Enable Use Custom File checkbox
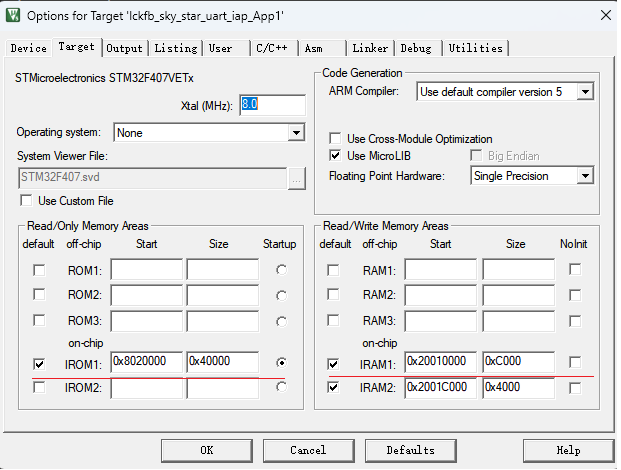The image size is (621, 470). [x=27, y=201]
